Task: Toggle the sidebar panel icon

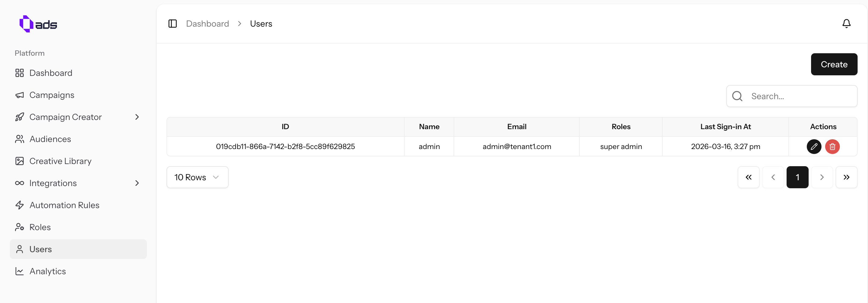Action: (x=173, y=24)
